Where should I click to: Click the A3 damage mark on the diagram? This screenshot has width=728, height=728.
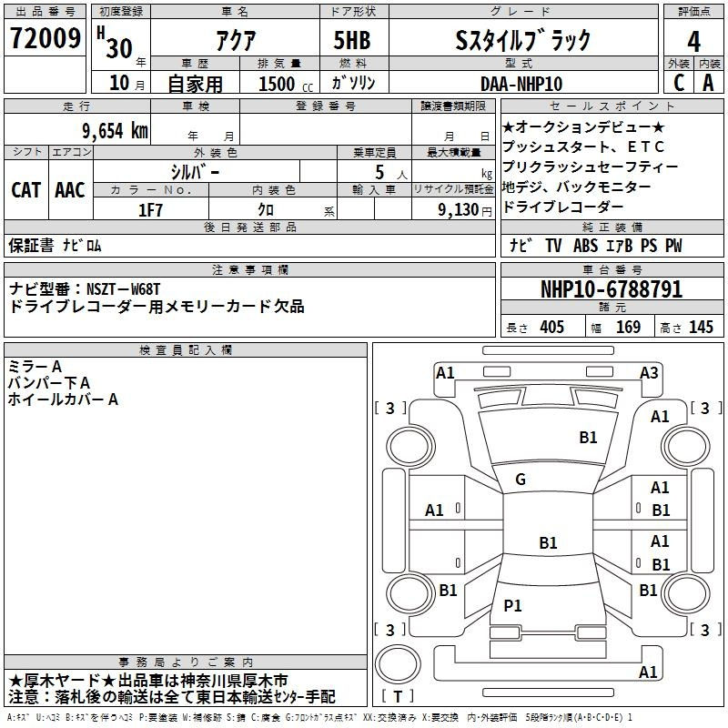point(649,372)
